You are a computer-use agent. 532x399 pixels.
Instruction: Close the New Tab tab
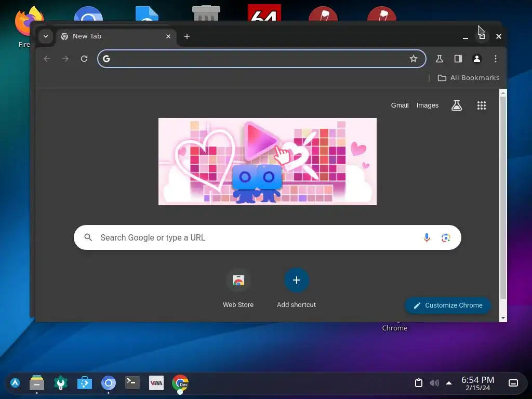pos(168,36)
